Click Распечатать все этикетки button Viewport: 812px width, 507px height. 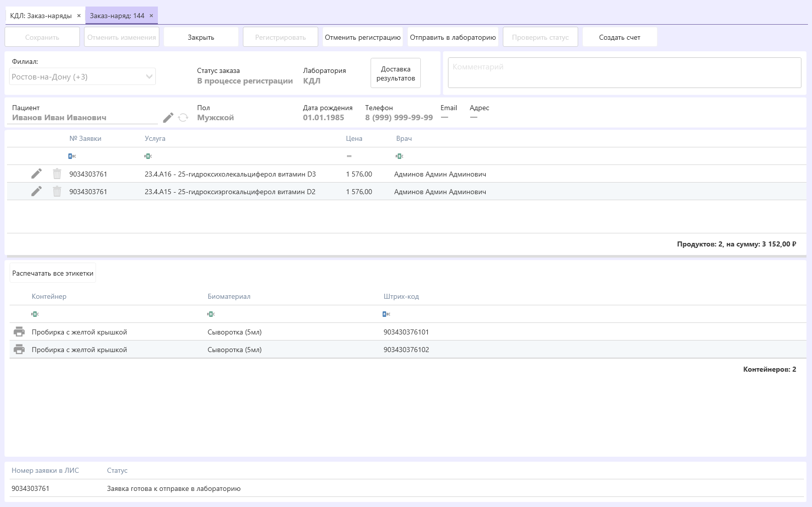point(53,273)
